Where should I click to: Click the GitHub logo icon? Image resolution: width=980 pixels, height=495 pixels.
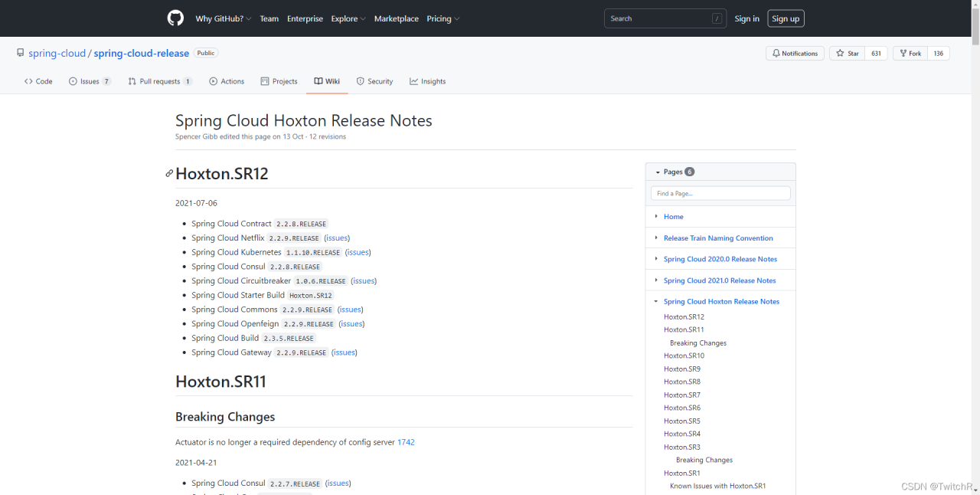click(x=175, y=18)
